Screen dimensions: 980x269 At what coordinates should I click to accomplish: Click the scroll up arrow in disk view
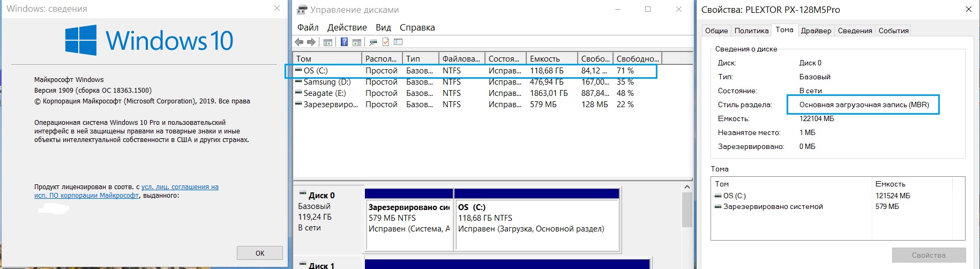(x=687, y=187)
